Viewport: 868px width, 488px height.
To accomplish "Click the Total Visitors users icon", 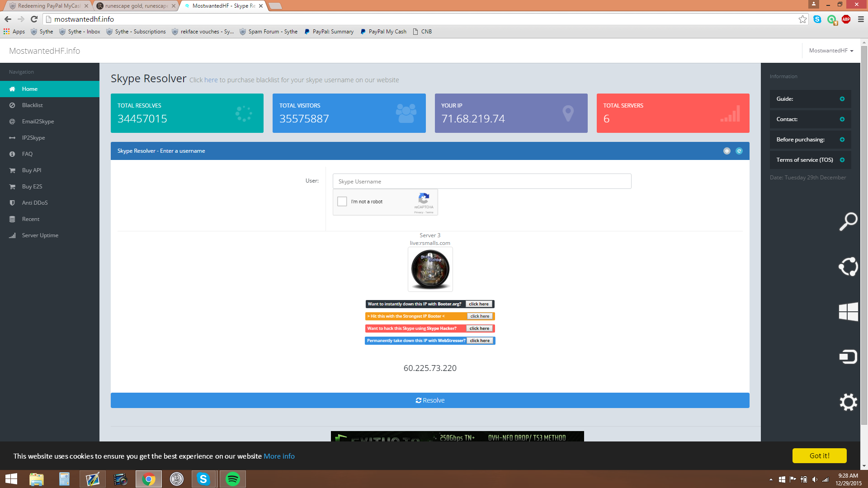I will click(x=406, y=113).
